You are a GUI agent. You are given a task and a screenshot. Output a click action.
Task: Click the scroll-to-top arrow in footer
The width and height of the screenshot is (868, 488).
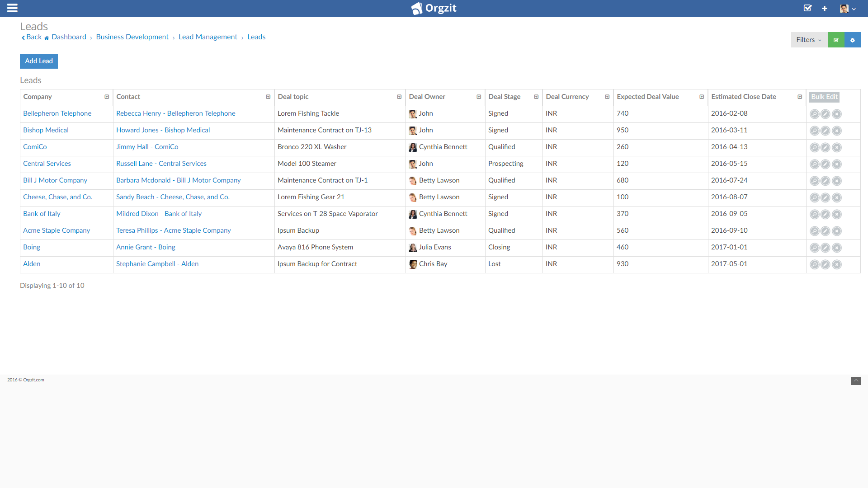click(x=856, y=381)
